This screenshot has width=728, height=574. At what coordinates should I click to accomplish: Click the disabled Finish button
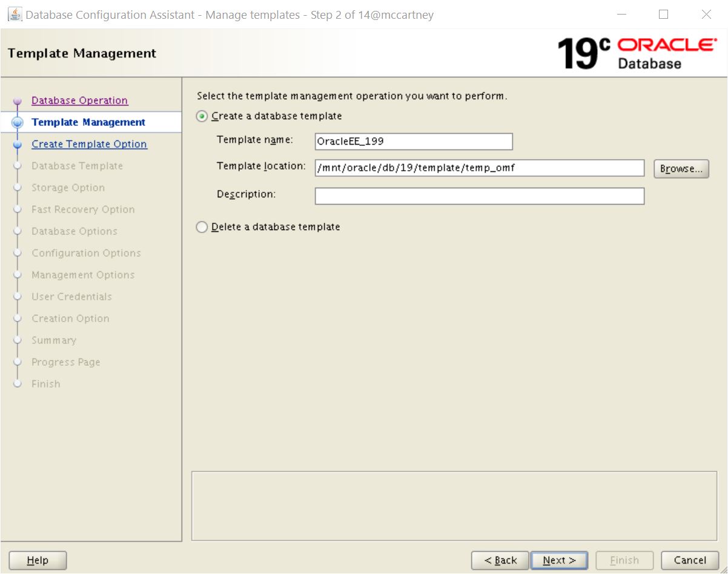(624, 561)
